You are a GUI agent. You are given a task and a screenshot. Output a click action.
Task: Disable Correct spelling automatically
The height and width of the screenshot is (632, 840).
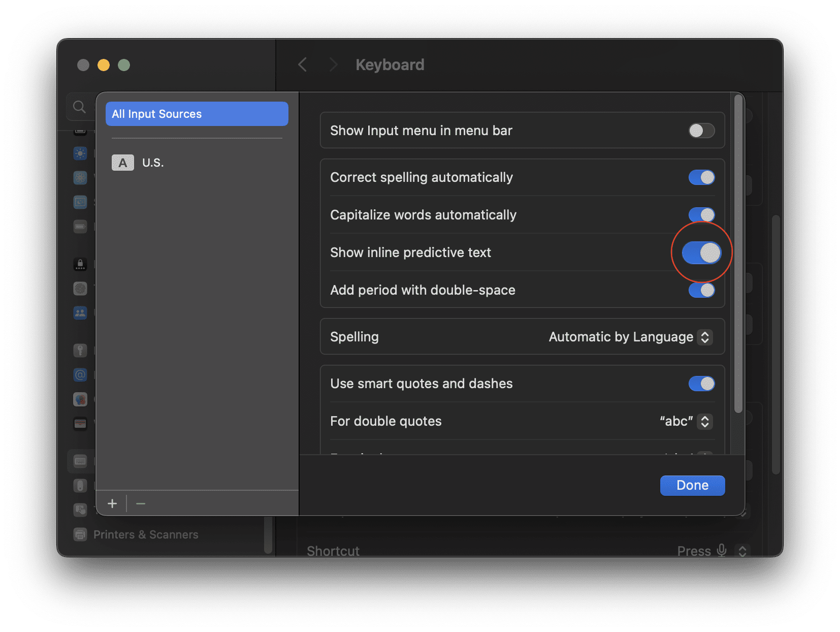click(701, 177)
